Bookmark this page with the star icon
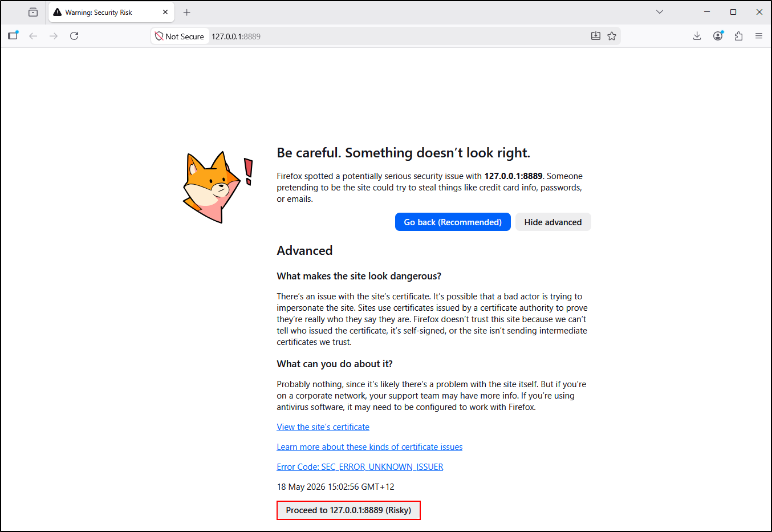 point(612,36)
